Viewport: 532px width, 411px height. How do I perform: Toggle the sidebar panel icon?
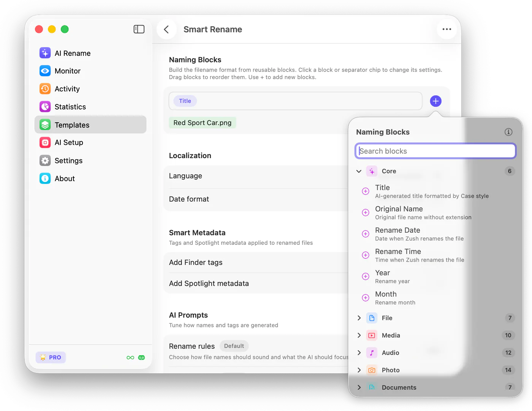[139, 29]
